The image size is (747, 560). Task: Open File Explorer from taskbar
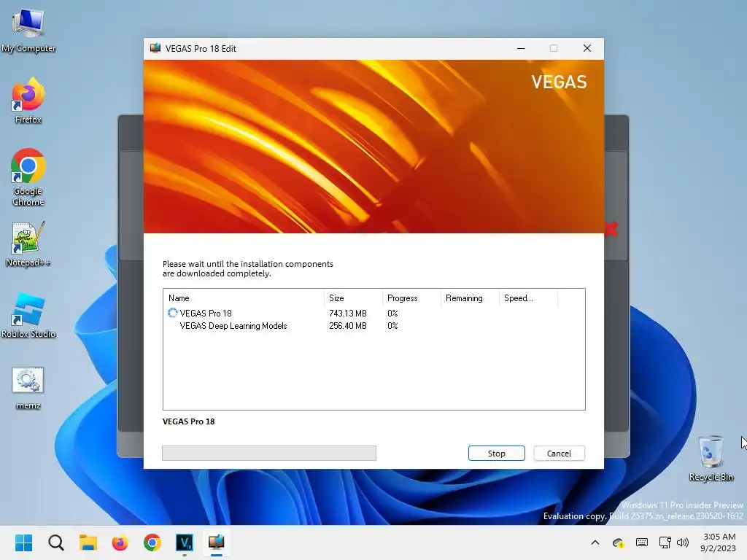click(88, 542)
